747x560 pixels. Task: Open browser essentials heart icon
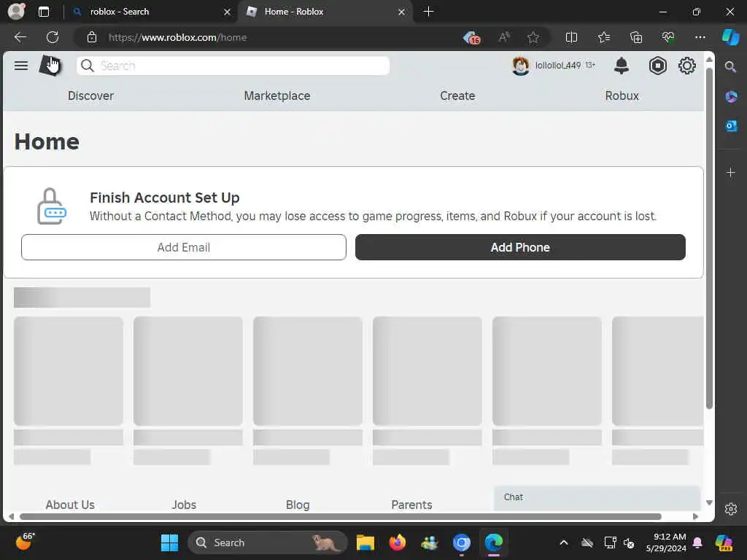[x=668, y=37]
